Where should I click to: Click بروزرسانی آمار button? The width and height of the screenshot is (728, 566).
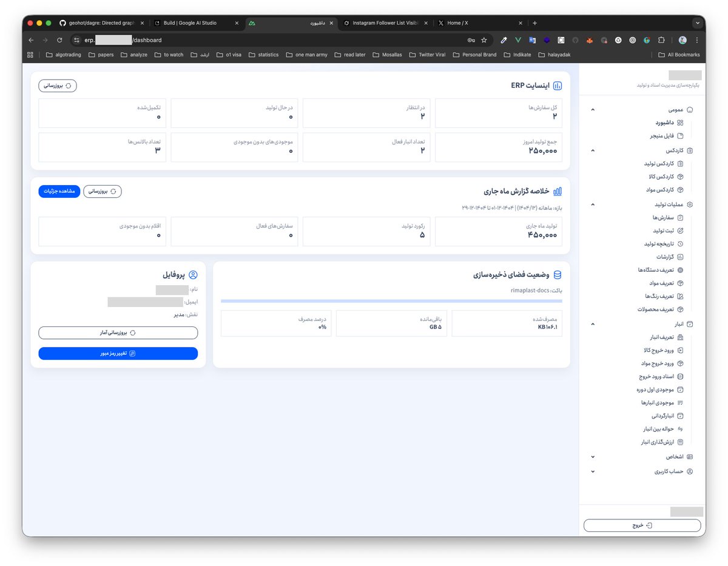click(118, 332)
